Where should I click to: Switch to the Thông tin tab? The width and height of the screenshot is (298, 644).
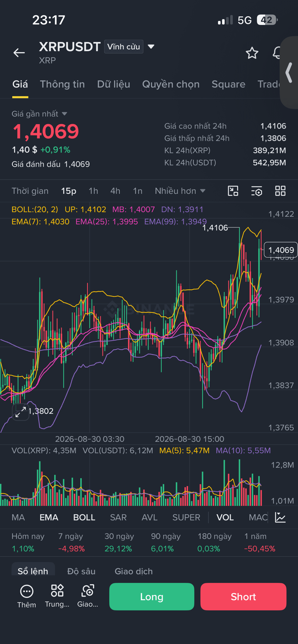coord(62,84)
